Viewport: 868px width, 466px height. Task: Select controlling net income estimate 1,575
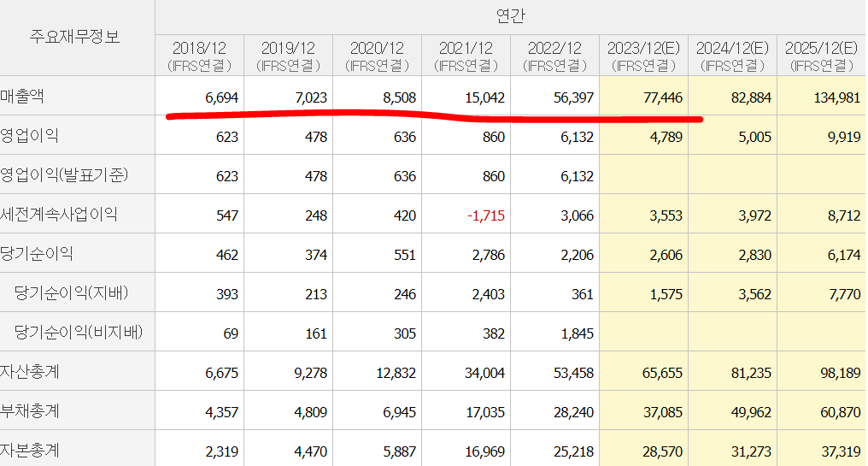(x=667, y=294)
